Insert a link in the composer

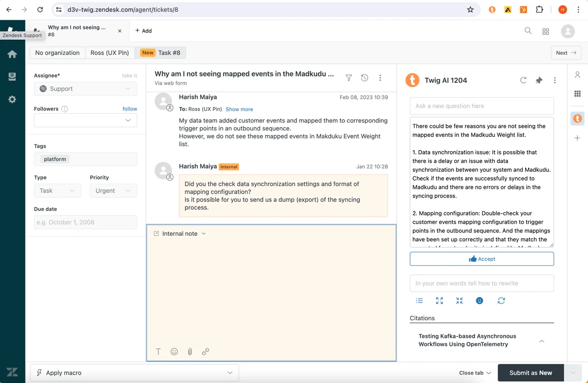(205, 352)
